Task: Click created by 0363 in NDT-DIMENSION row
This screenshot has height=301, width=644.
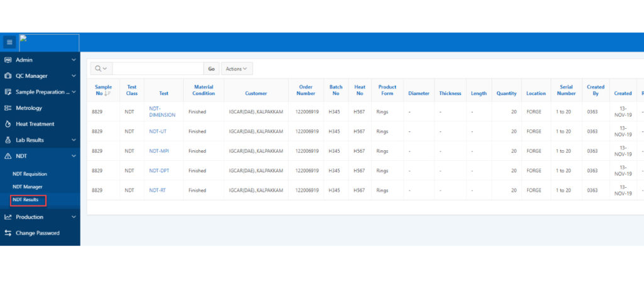Action: click(592, 112)
